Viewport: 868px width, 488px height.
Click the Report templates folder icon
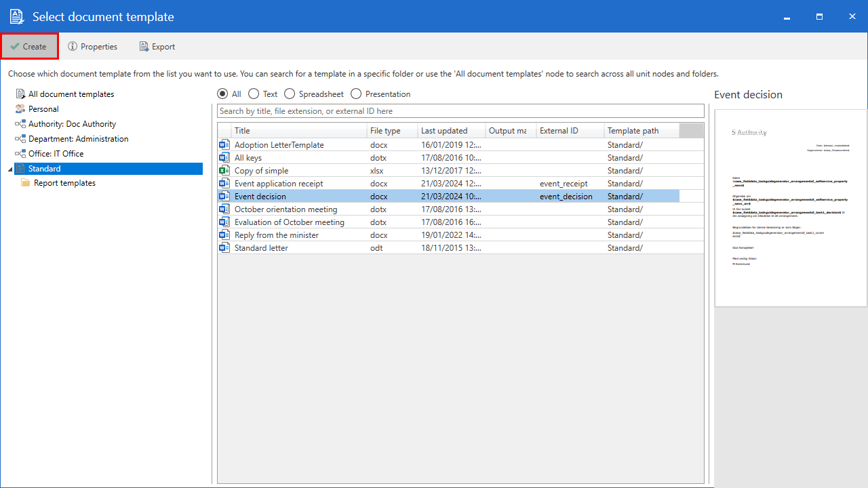pos(26,183)
